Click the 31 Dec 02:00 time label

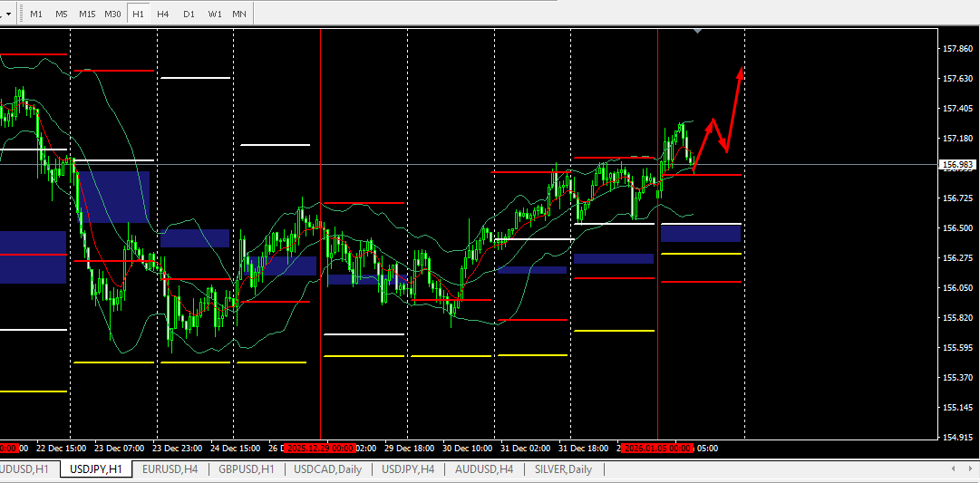click(x=527, y=449)
